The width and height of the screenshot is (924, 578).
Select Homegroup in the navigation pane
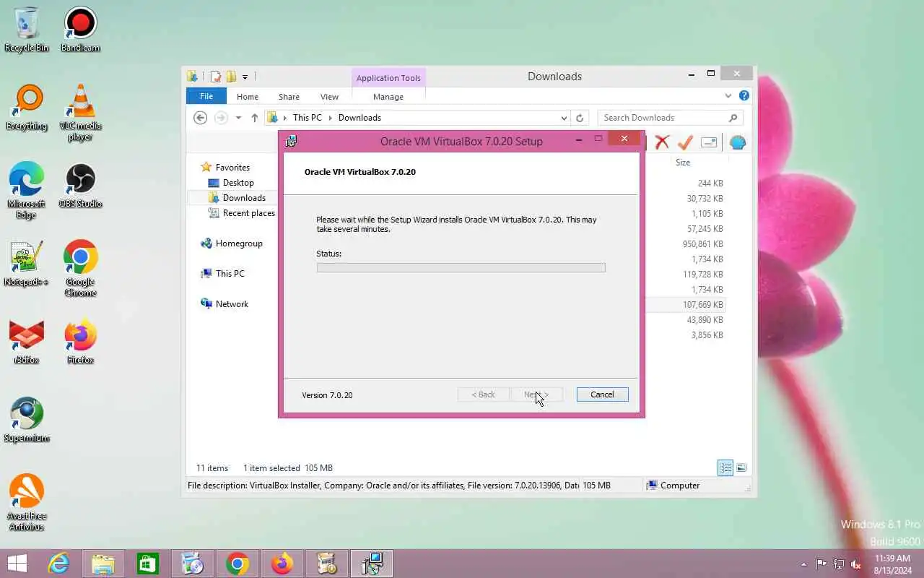[x=239, y=243]
